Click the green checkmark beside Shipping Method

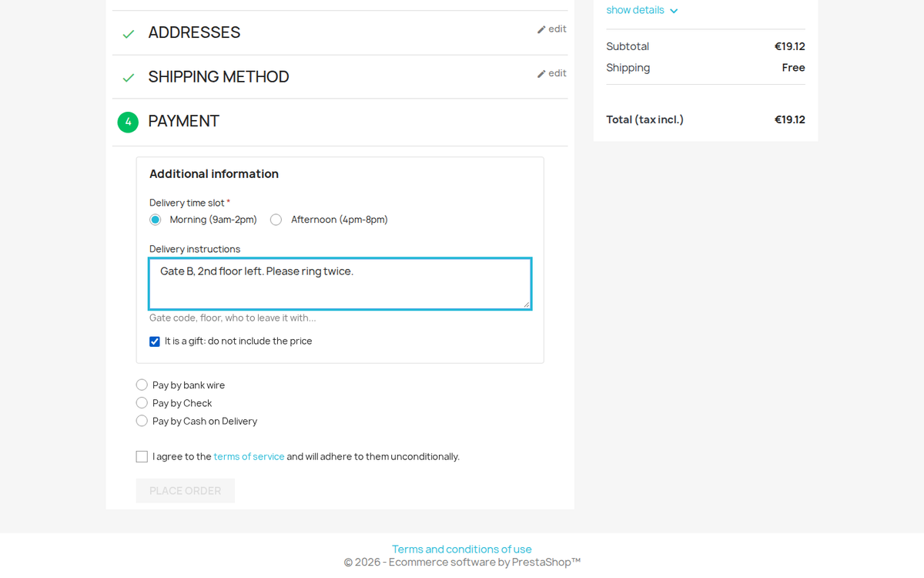[x=129, y=78]
